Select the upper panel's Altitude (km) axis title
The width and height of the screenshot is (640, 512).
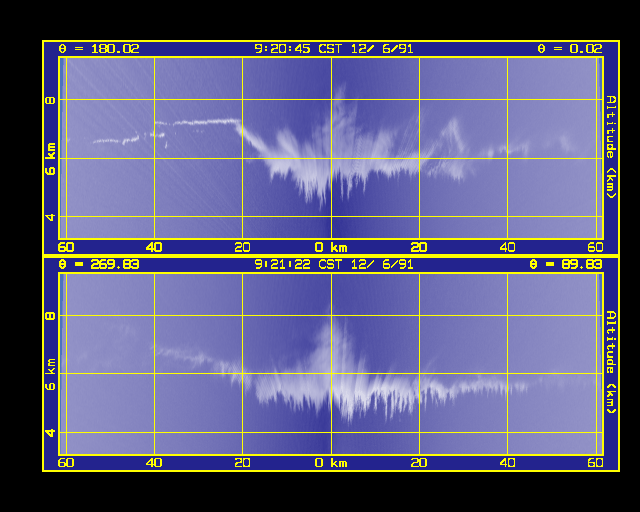[x=611, y=147]
